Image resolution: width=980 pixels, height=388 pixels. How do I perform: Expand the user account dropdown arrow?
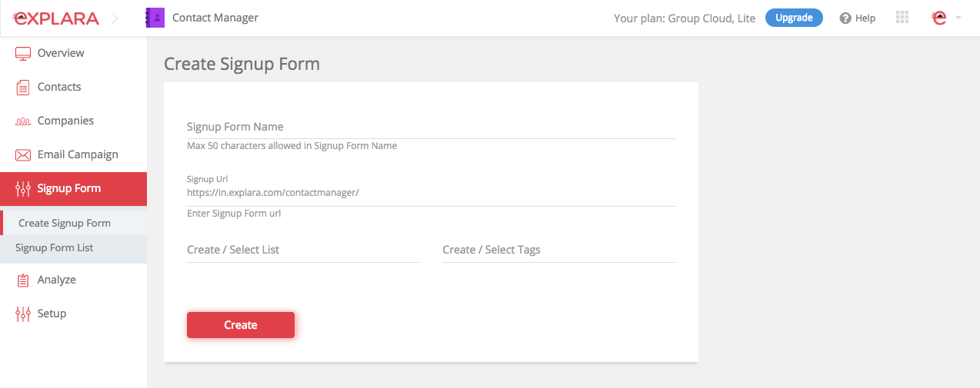958,18
